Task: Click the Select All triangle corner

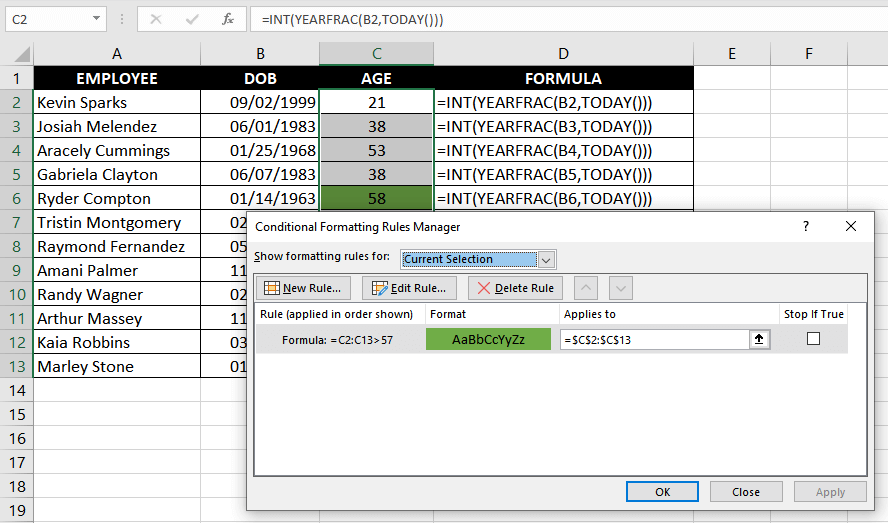Action: (x=22, y=54)
